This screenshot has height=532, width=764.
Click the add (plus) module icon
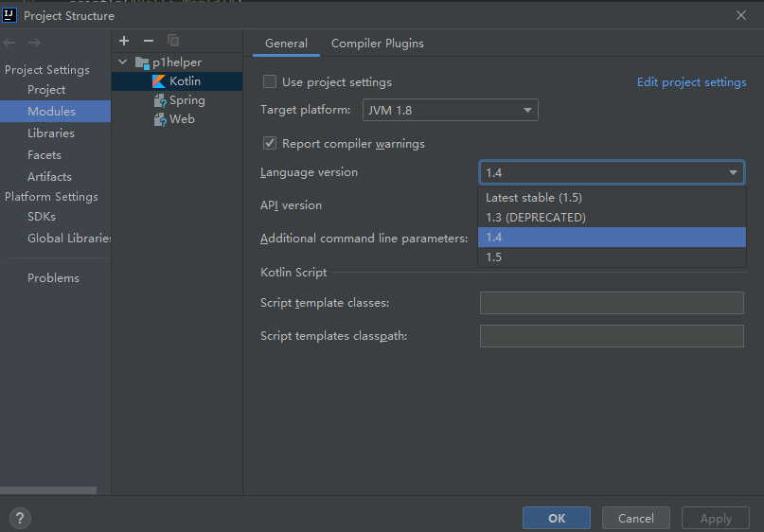124,41
